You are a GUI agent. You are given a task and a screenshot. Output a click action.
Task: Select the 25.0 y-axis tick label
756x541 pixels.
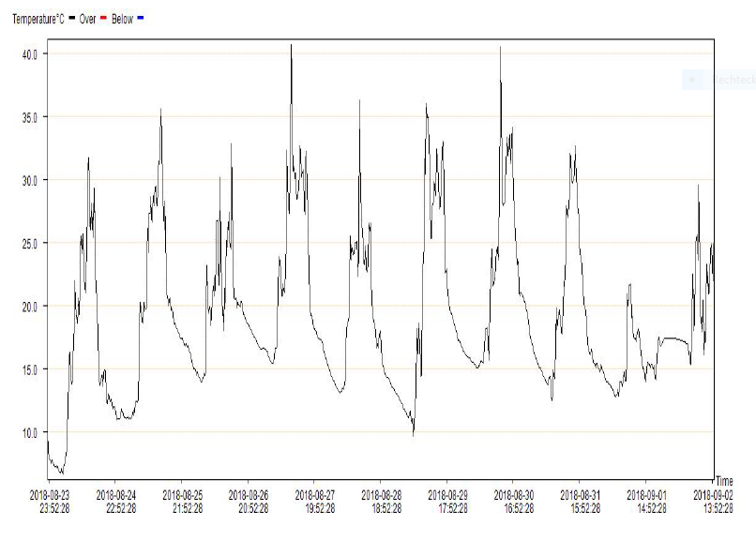[x=29, y=243]
